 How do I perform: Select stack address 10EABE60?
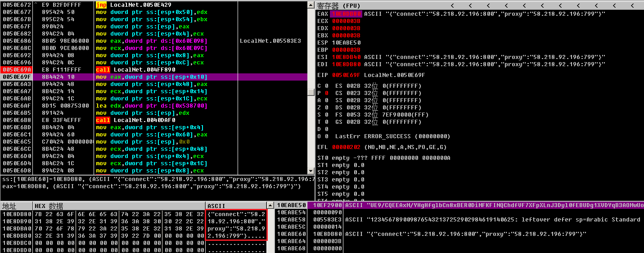point(291,234)
